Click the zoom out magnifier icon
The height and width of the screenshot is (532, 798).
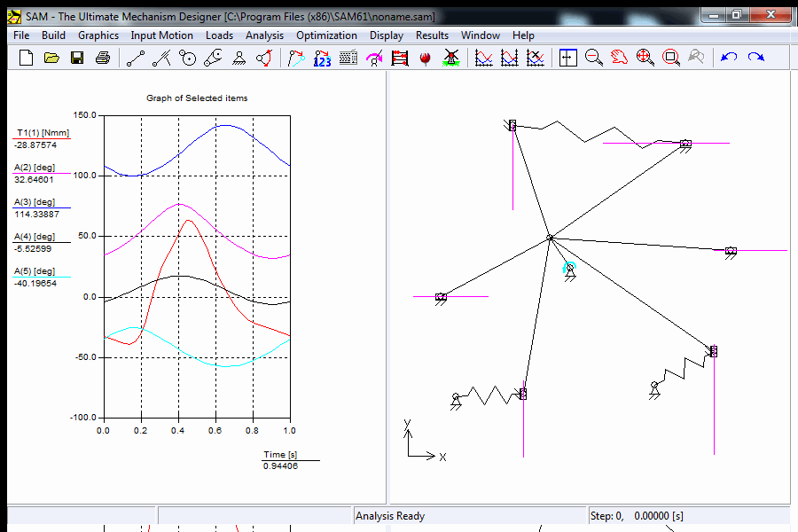594,58
